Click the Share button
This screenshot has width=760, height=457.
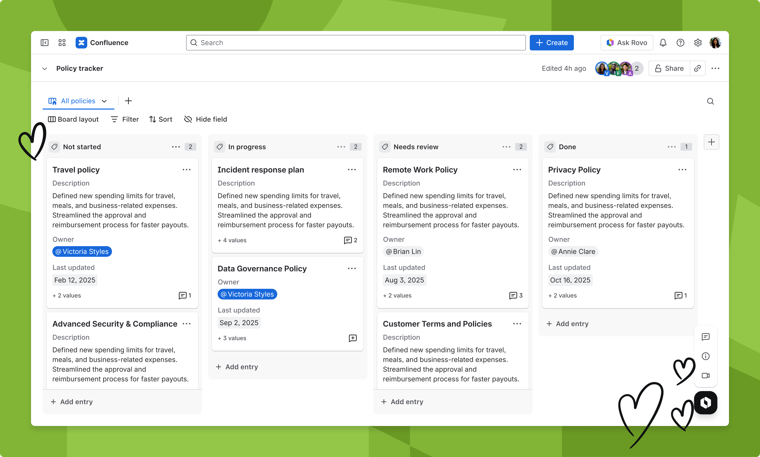[669, 68]
